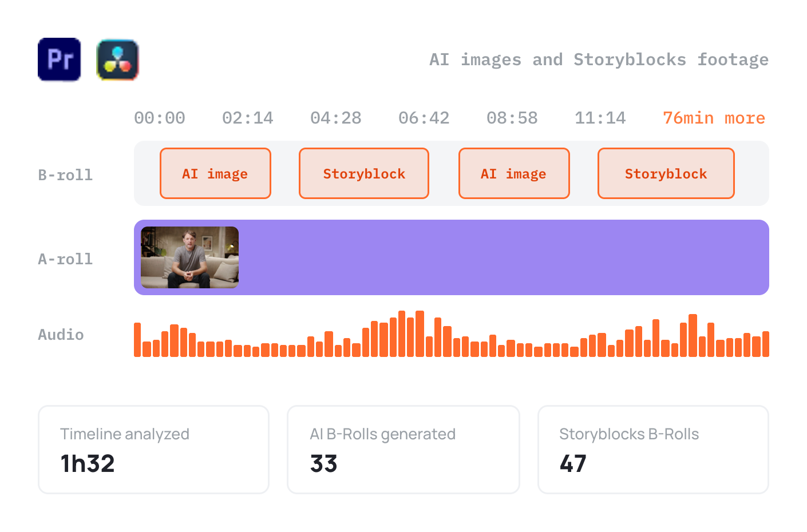Click the purple A-roll track bar

[x=452, y=257]
